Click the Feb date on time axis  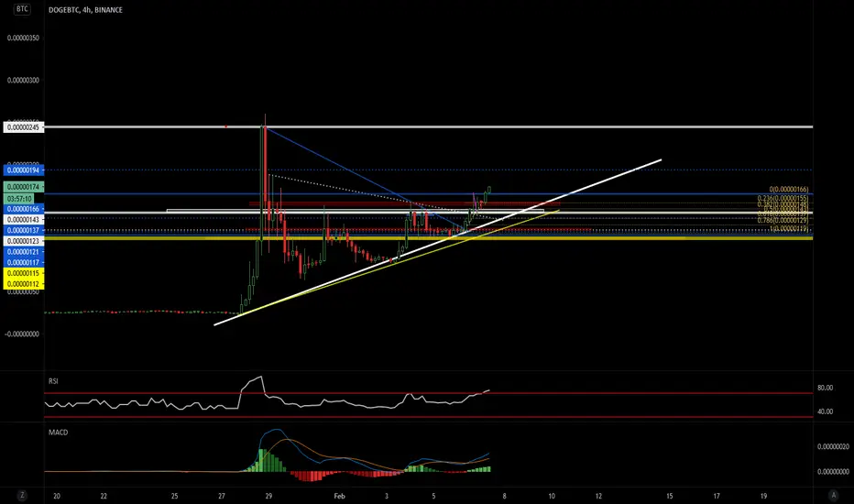339,496
